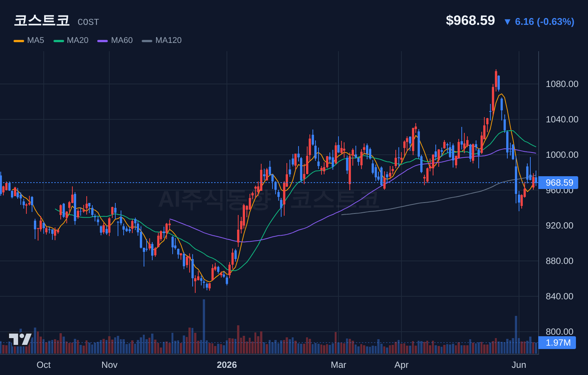This screenshot has width=588, height=375.
Task: Click the COST ticker symbol
Action: pos(88,22)
